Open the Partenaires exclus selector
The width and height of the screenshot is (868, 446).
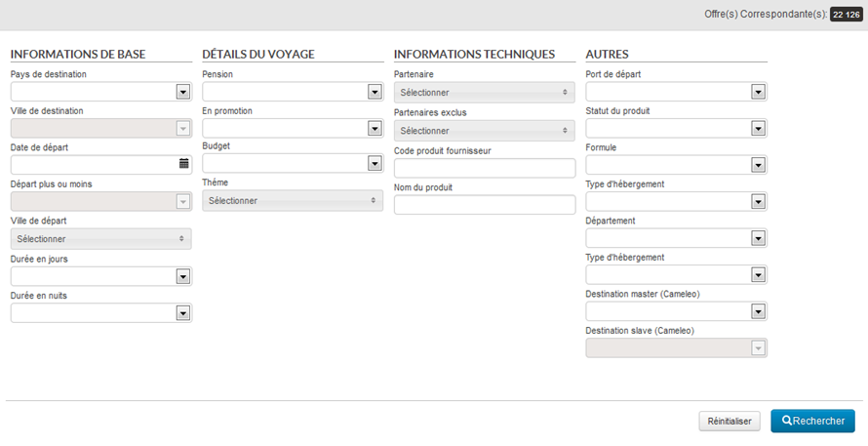(x=485, y=130)
